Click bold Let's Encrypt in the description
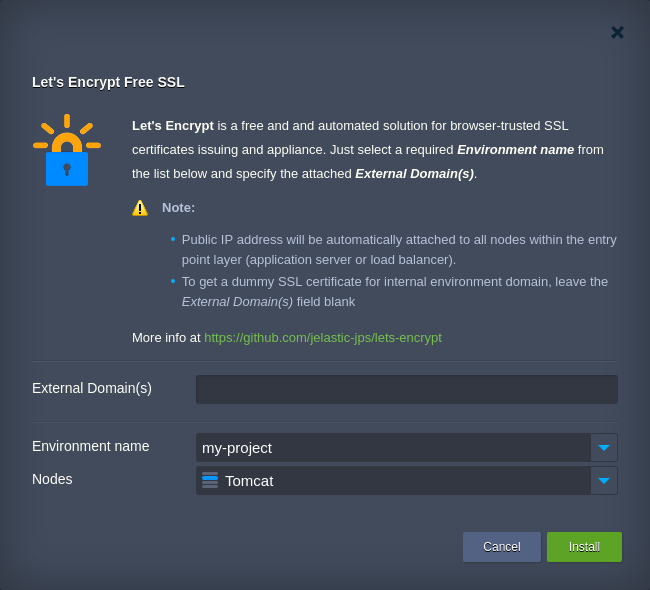The height and width of the screenshot is (590, 650). point(173,126)
